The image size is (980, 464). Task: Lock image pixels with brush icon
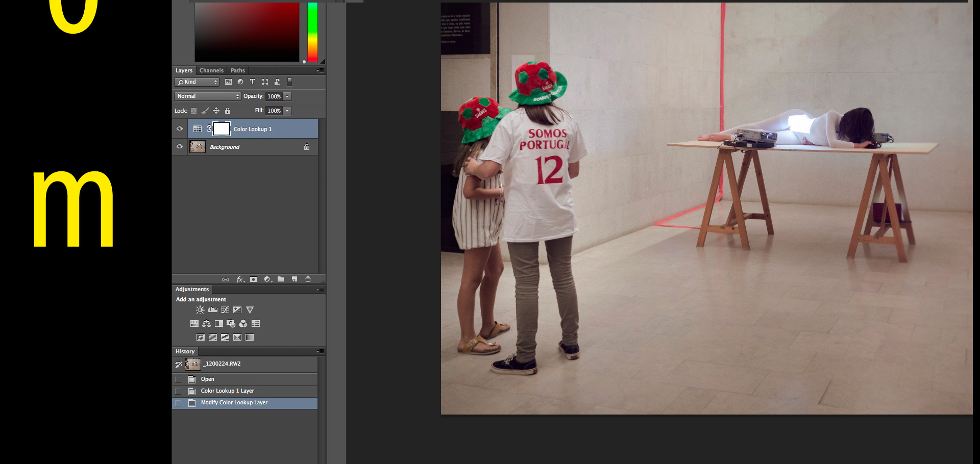[205, 111]
